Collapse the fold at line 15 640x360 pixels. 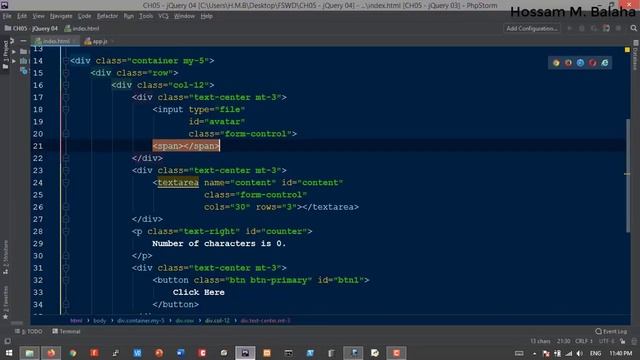tap(66, 73)
